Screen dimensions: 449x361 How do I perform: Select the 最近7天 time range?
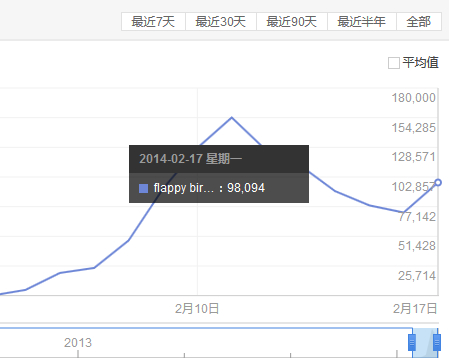click(153, 22)
